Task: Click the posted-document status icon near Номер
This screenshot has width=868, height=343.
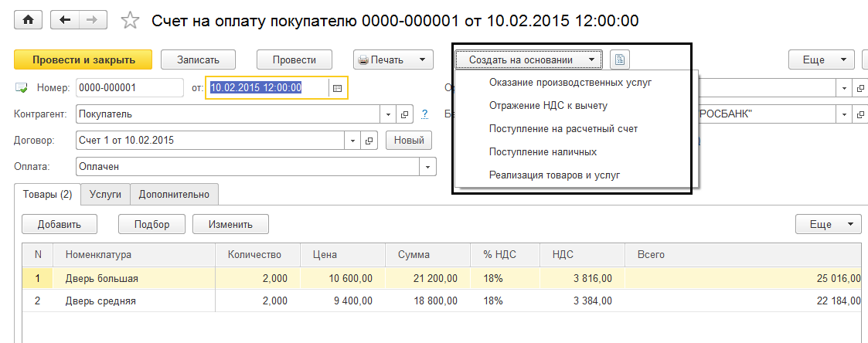Action: click(22, 88)
